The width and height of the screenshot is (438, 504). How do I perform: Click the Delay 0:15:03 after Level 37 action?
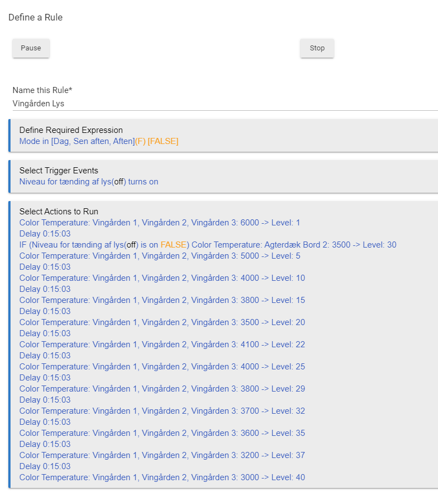pyautogui.click(x=45, y=467)
